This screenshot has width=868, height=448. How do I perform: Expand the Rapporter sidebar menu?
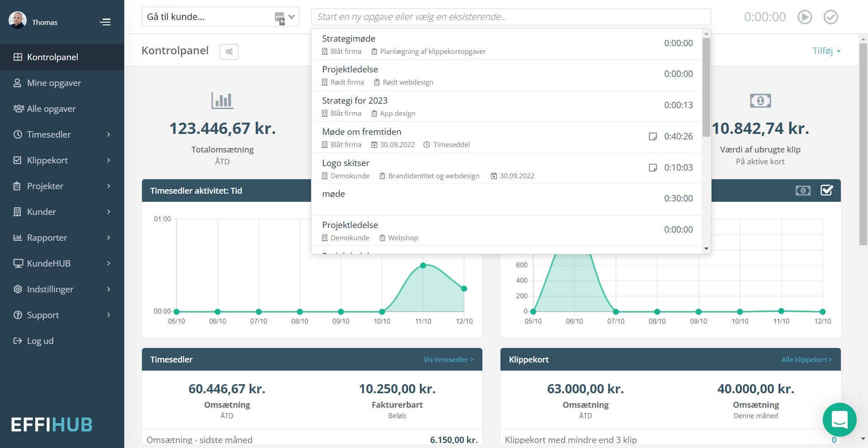(x=62, y=238)
